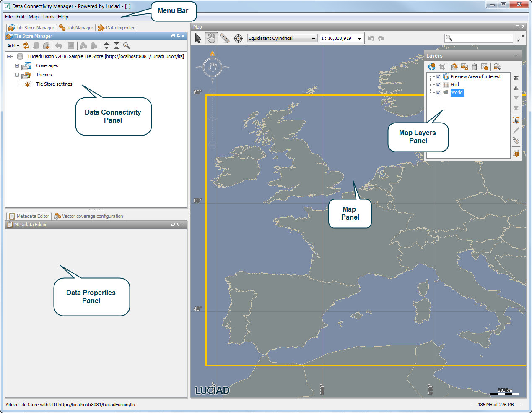Expand the Coverages tree node
Viewport: 532px width, 413px height.
click(17, 65)
